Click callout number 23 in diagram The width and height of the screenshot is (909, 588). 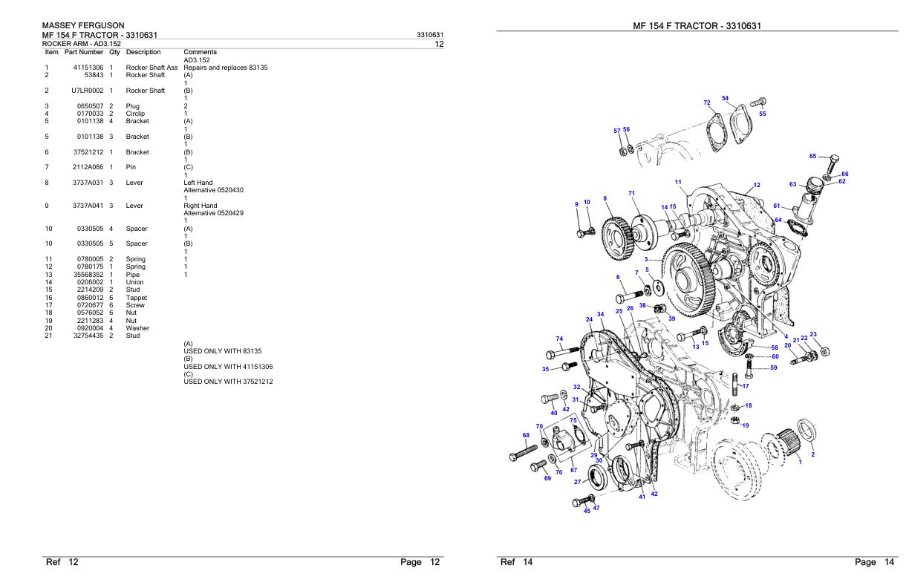pos(813,334)
